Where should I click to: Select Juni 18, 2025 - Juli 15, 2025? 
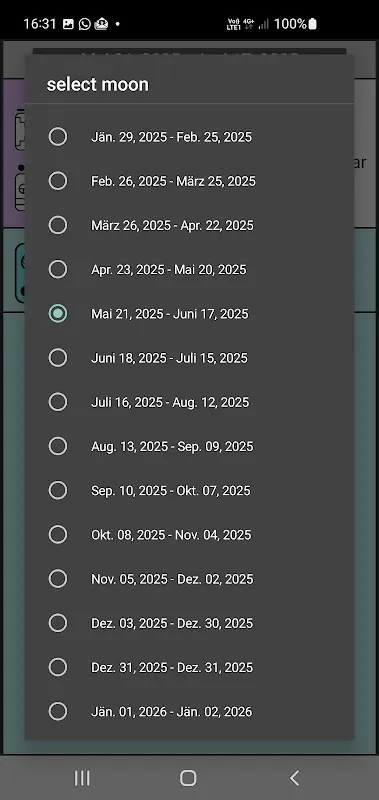(x=189, y=358)
